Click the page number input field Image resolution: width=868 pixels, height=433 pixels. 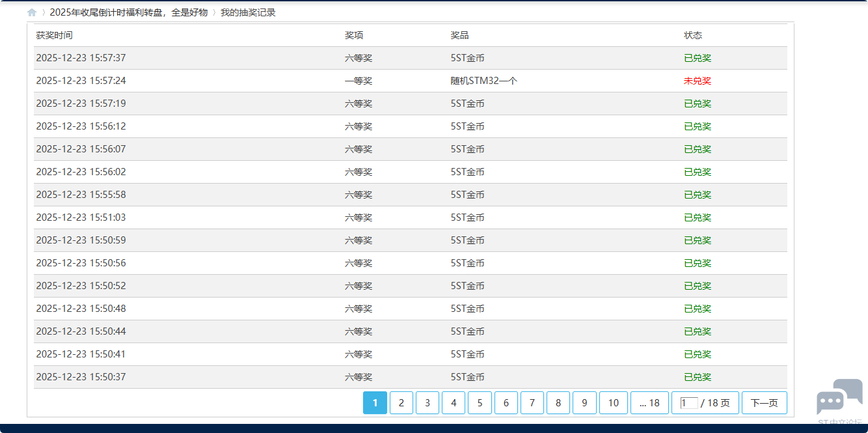[689, 402]
